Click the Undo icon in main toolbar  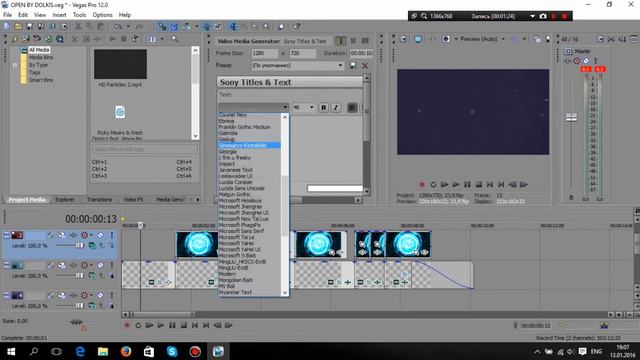click(x=118, y=26)
